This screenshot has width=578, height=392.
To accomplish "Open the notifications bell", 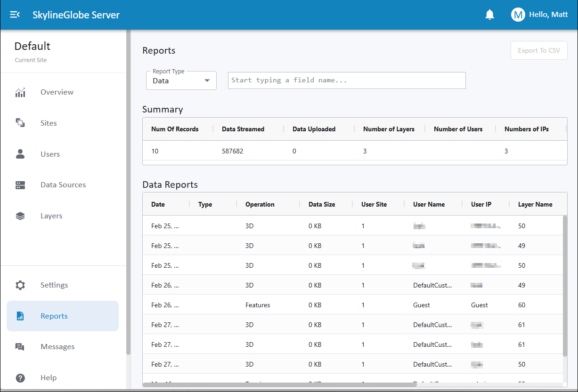I will coord(490,15).
